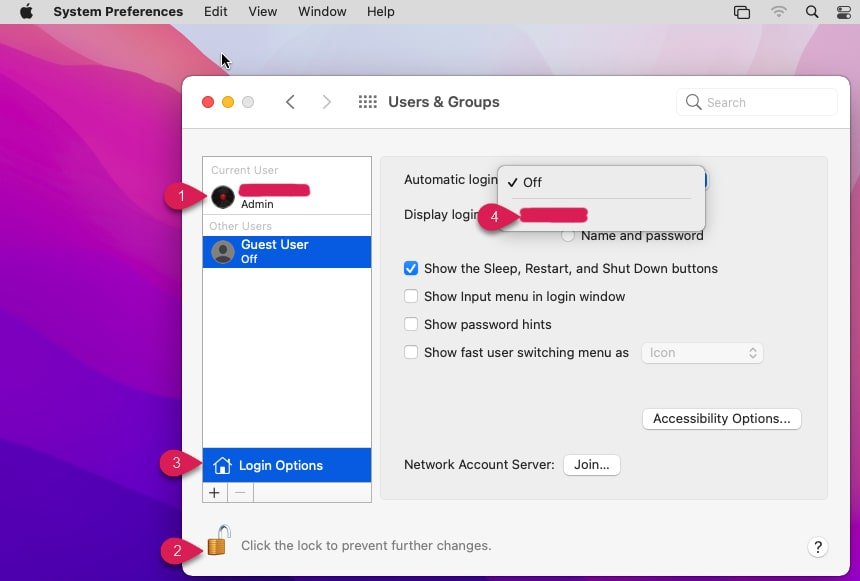Click the Accessibility Options button
Image resolution: width=860 pixels, height=581 pixels.
click(721, 419)
